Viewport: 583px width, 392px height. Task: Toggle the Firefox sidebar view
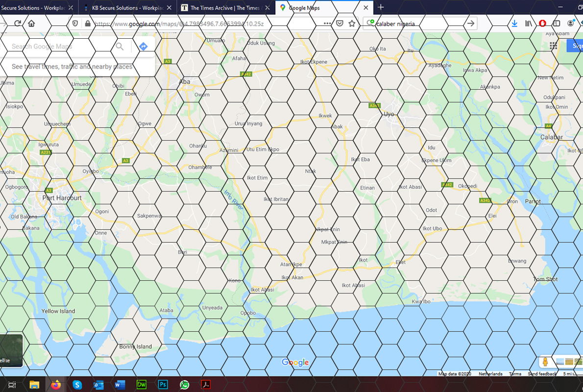[x=557, y=24]
